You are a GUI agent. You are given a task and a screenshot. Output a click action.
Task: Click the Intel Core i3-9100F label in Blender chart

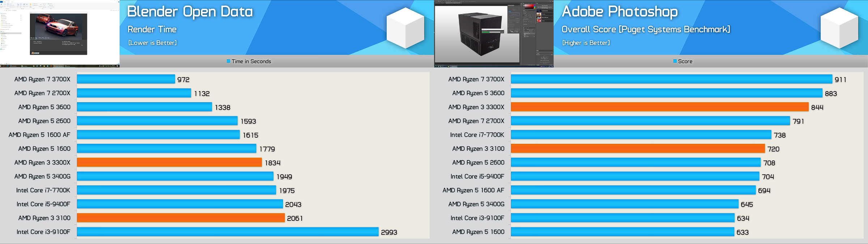[x=43, y=232]
